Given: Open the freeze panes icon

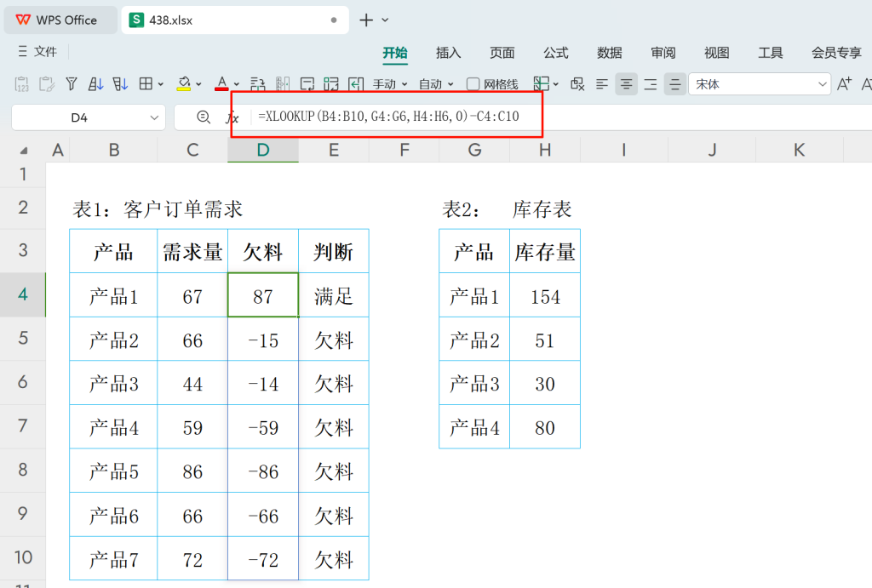Looking at the screenshot, I should tap(541, 84).
